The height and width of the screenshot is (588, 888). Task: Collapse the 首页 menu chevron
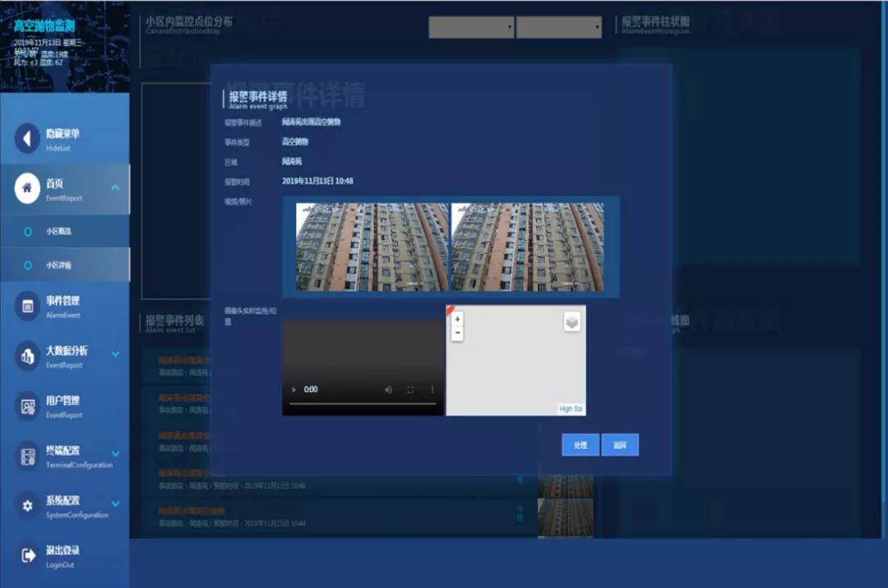115,188
